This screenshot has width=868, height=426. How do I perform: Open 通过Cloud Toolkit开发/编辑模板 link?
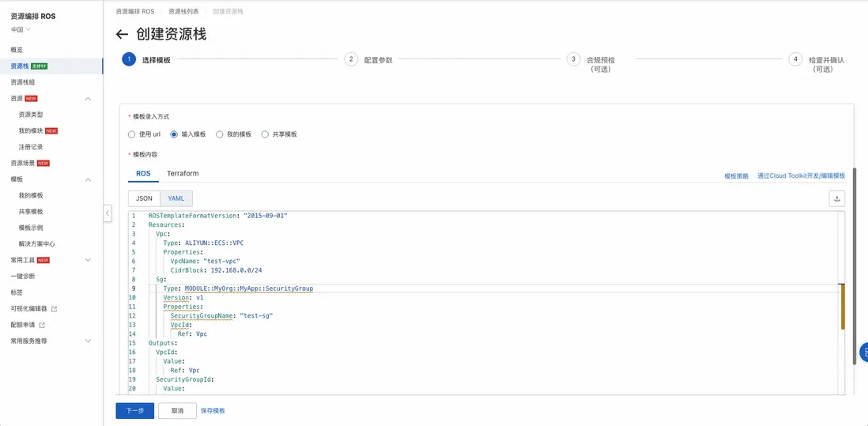pos(801,176)
